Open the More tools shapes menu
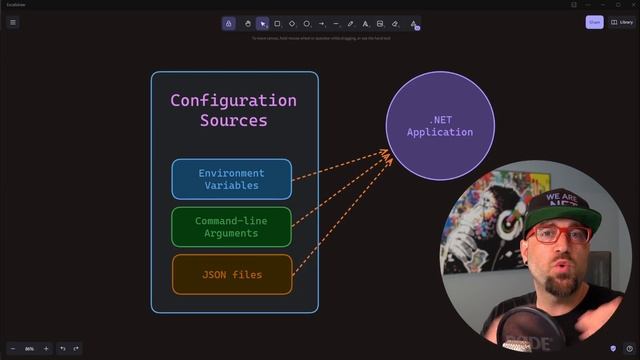The image size is (640, 360). 414,24
